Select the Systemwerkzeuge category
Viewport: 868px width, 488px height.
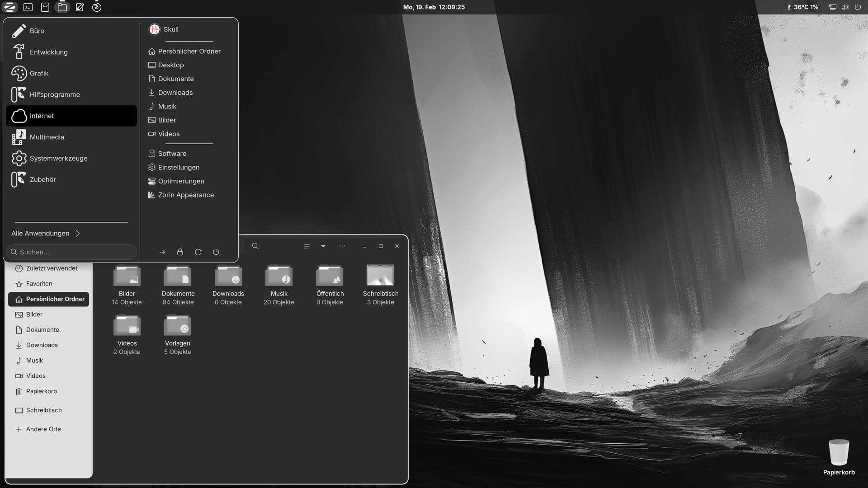coord(58,158)
